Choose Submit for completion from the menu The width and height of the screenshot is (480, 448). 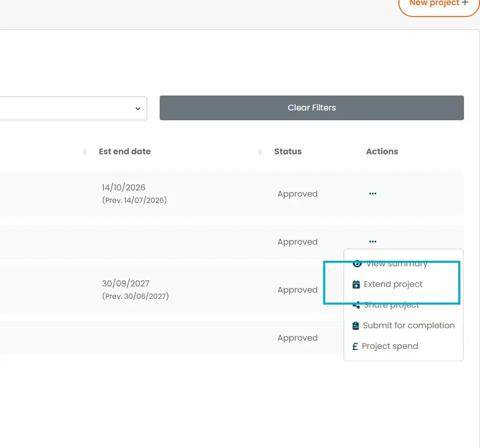(408, 326)
